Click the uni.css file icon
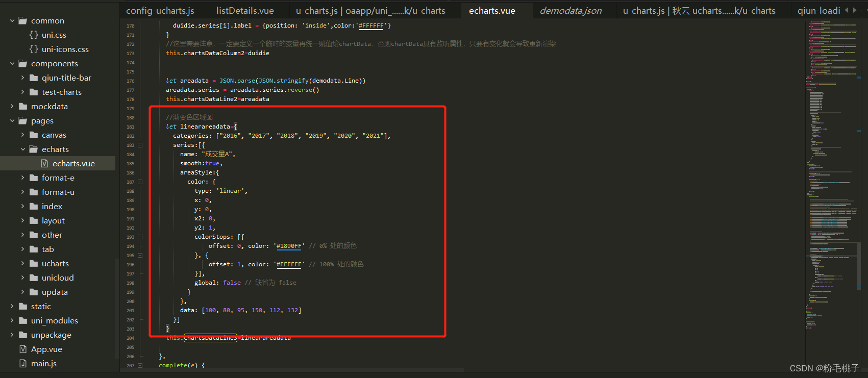Screen dimensions: 868x378 (34, 35)
